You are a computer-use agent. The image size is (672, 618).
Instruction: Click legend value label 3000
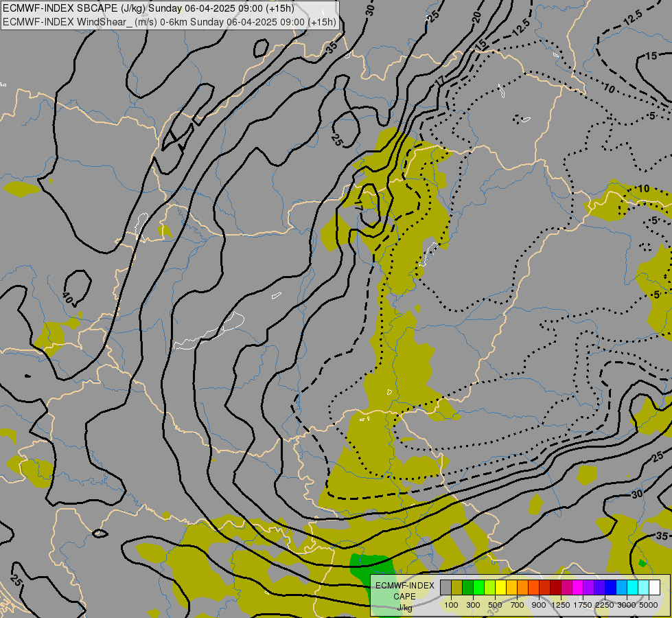click(x=627, y=605)
